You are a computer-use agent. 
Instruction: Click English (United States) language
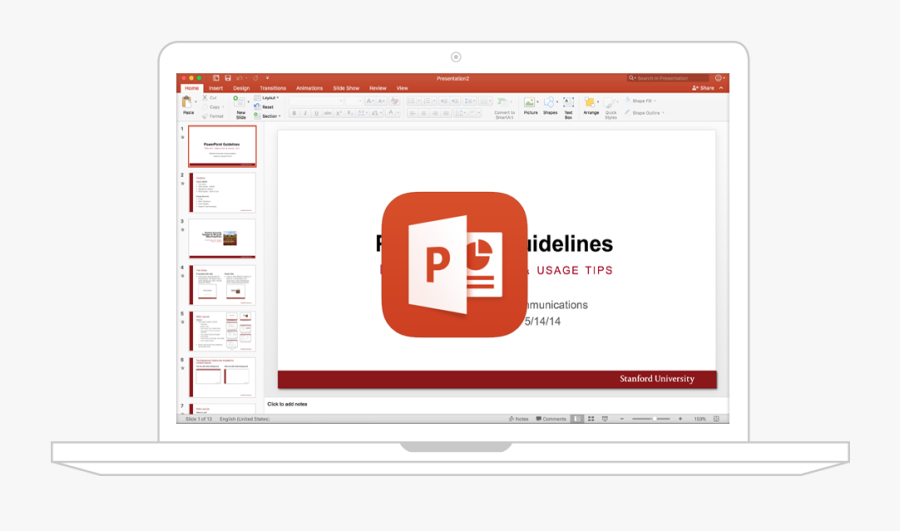(x=245, y=419)
